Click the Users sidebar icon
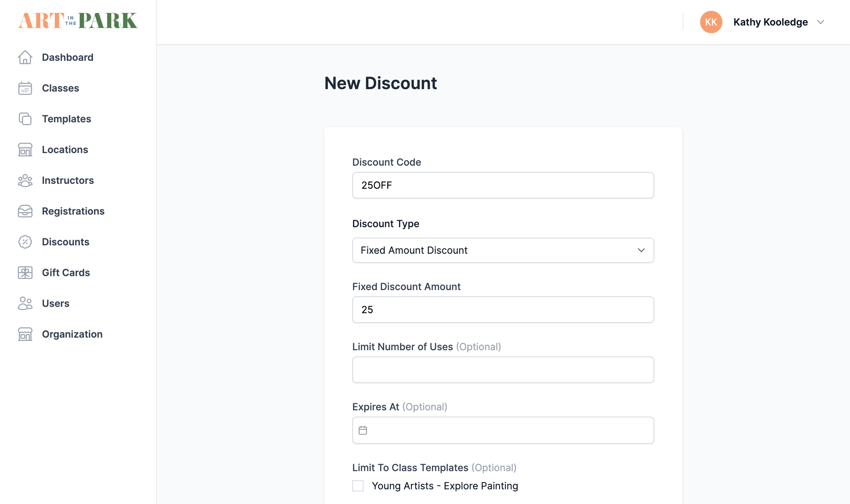 point(25,303)
